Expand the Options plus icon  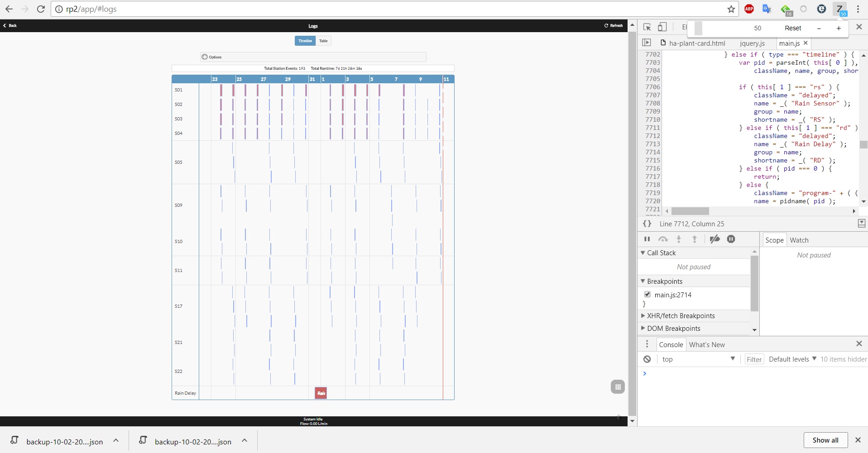205,57
